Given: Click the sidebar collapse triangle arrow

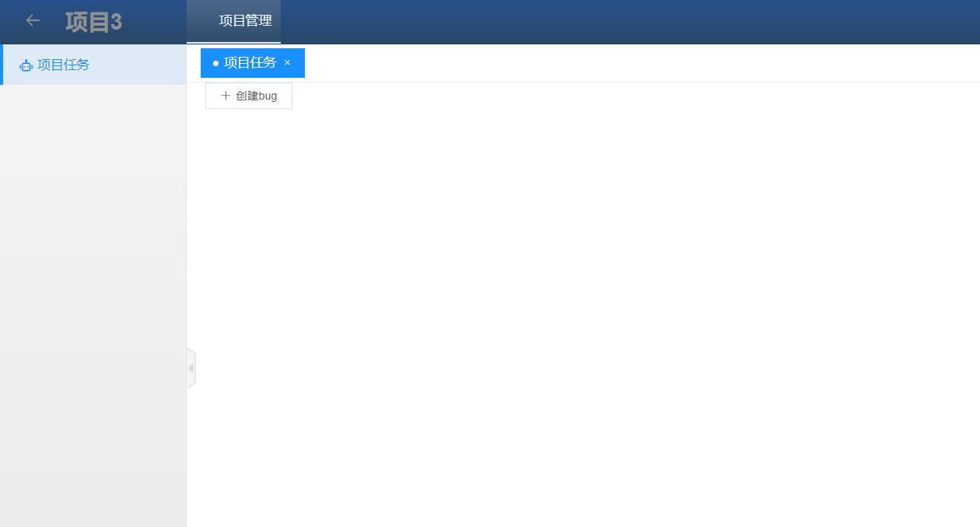Looking at the screenshot, I should pos(191,368).
